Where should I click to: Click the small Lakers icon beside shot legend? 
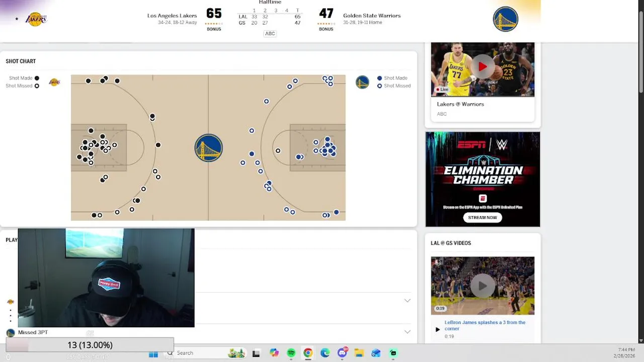[54, 82]
